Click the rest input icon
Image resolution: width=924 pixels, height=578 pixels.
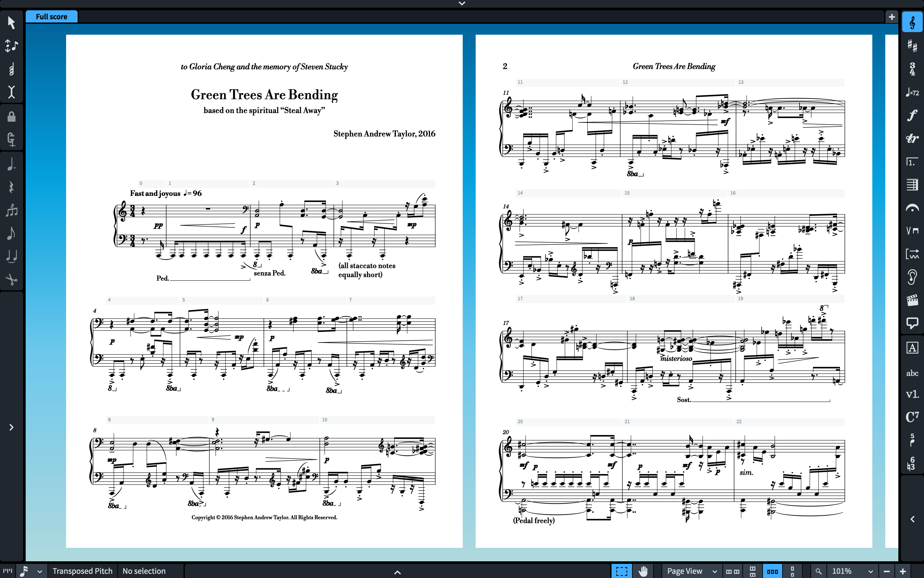click(x=12, y=187)
